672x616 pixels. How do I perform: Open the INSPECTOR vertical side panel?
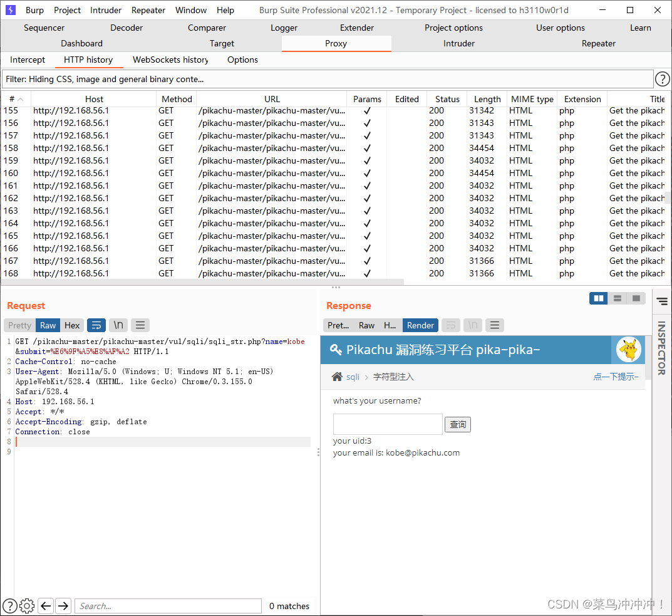pos(662,348)
